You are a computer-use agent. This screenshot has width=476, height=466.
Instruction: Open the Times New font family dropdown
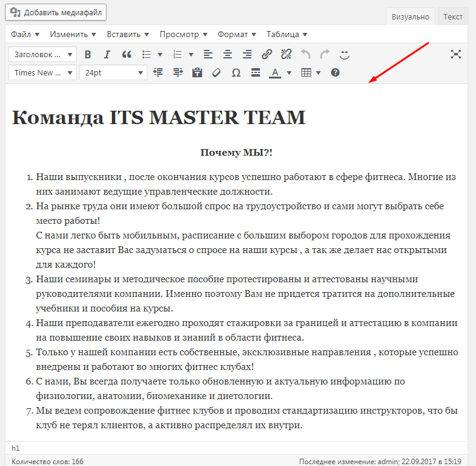tap(43, 73)
